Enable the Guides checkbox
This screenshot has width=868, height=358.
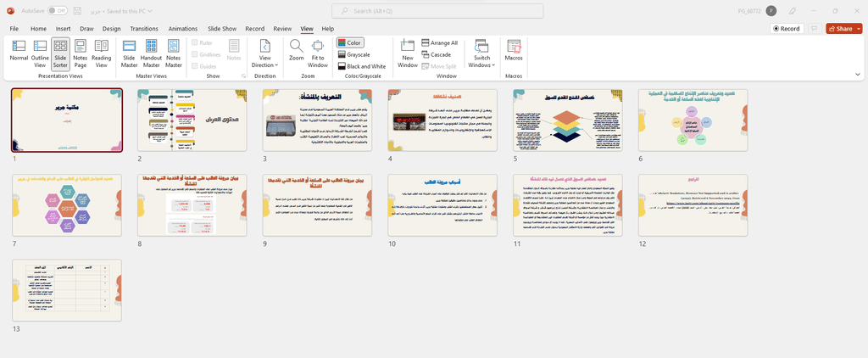click(x=195, y=66)
